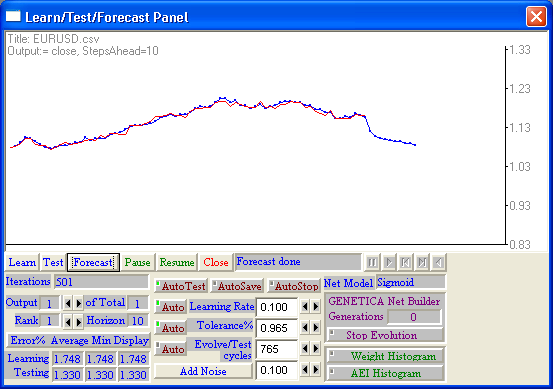Click the Rank value field
This screenshot has height=389, width=553.
tap(49, 321)
